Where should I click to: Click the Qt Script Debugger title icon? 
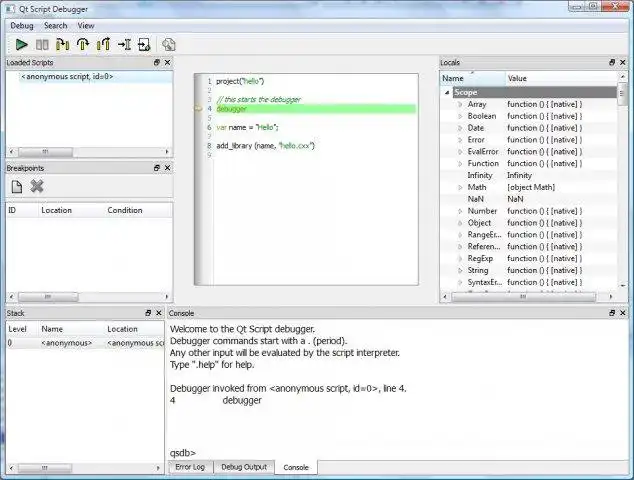click(11, 8)
